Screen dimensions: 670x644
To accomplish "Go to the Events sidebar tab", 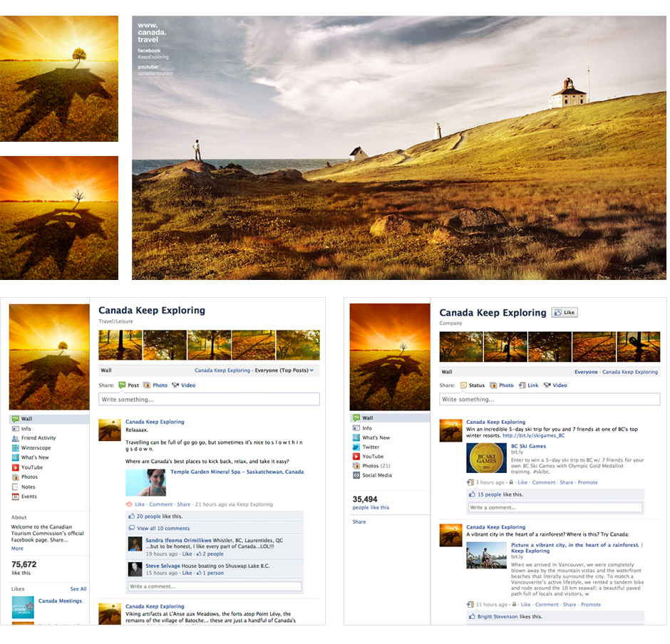I will [29, 497].
